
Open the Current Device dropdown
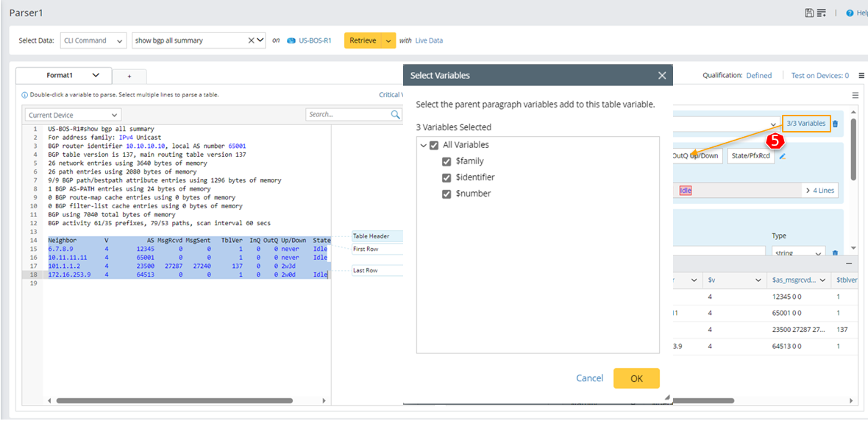(73, 115)
